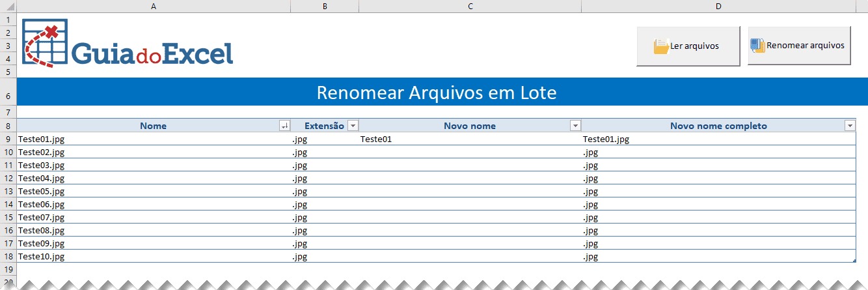Open the Novo nome filter dropdown
Image resolution: width=868 pixels, height=290 pixels.
pos(575,126)
